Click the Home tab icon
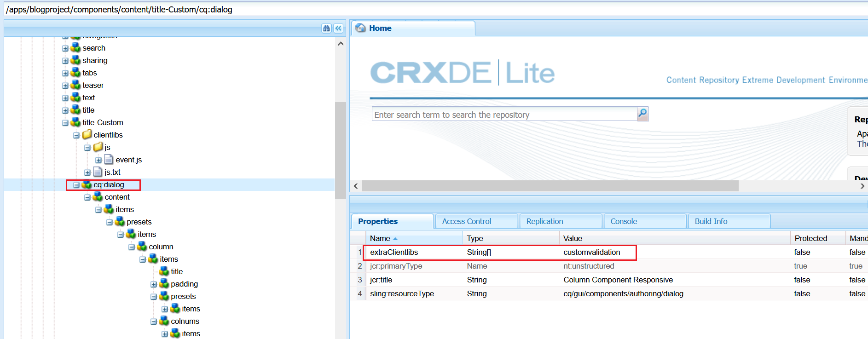 coord(361,28)
